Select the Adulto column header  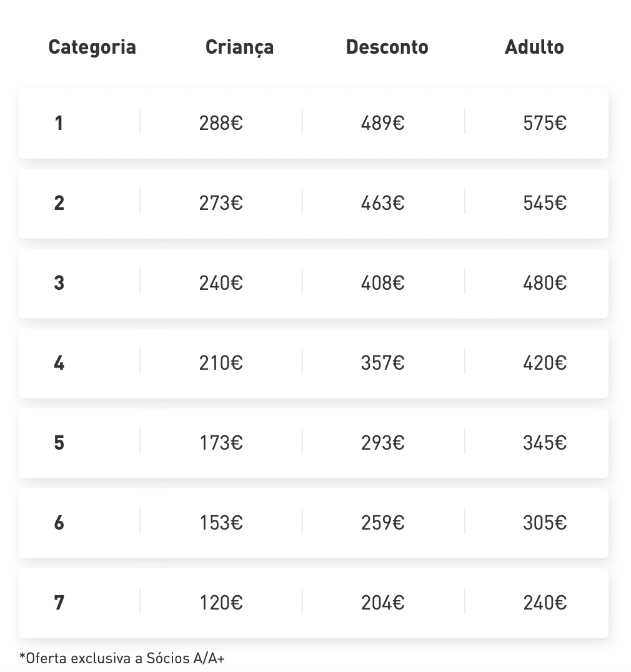(534, 47)
